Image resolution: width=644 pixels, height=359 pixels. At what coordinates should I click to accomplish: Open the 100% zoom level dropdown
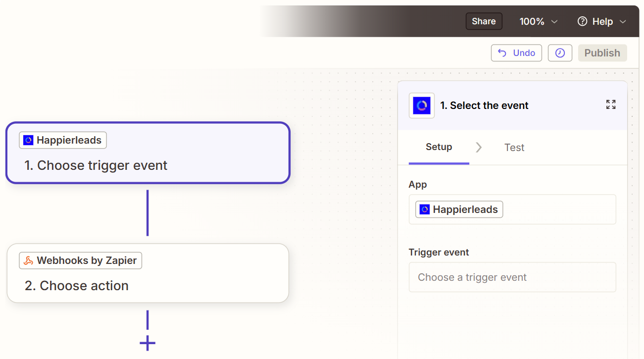[539, 21]
